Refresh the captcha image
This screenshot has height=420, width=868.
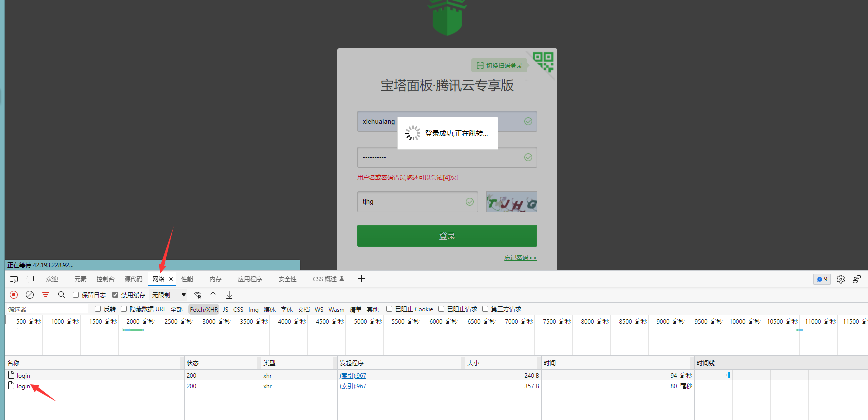(512, 202)
